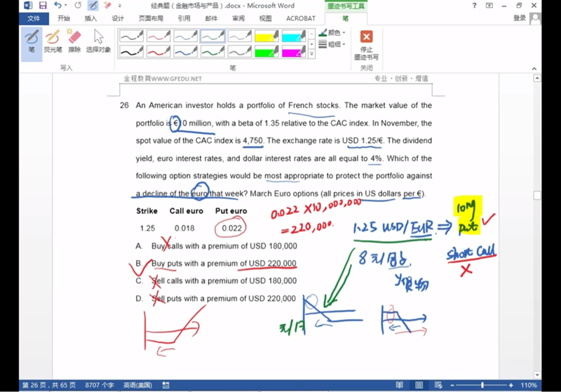Zoom out with minus button

click(x=452, y=385)
